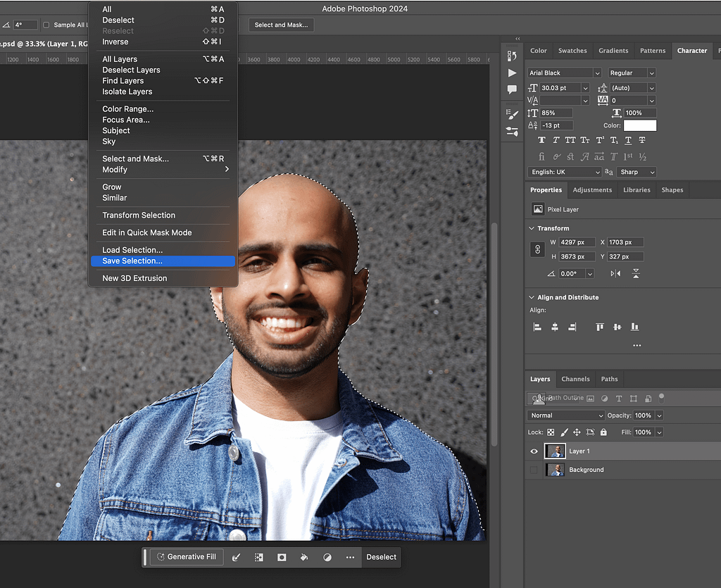Open the Comments speech bubble panel icon
Viewport: 721px width, 588px height.
tap(512, 89)
